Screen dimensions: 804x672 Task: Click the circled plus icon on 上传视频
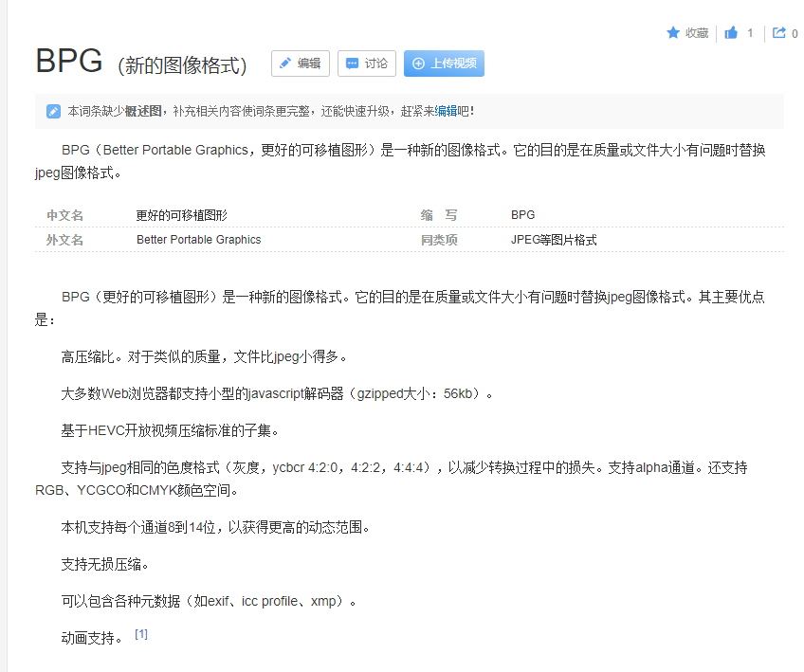click(x=417, y=64)
